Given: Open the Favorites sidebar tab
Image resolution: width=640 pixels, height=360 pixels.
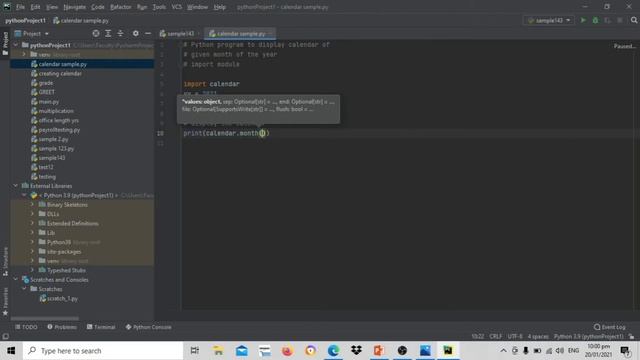Looking at the screenshot, I should point(5,301).
